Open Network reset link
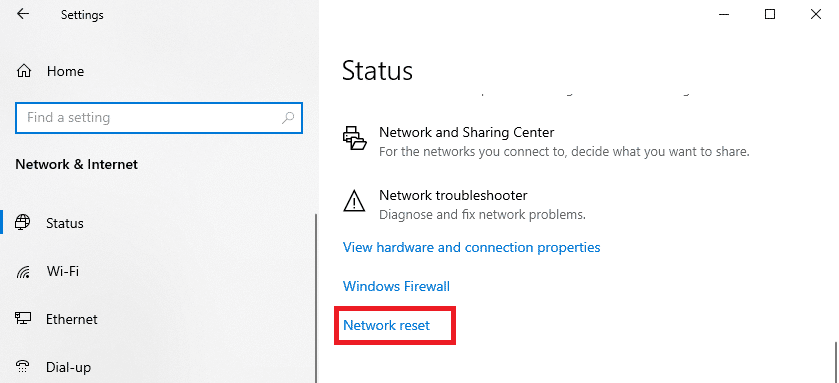This screenshot has width=839, height=383. [386, 325]
